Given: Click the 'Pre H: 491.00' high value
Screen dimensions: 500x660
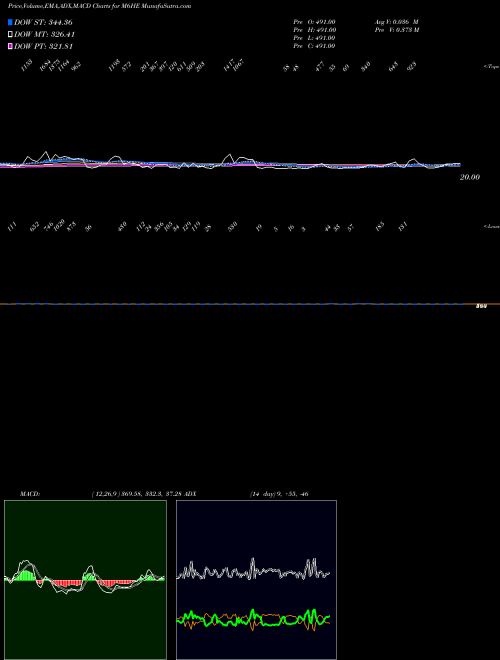Looking at the screenshot, I should 314,30.
